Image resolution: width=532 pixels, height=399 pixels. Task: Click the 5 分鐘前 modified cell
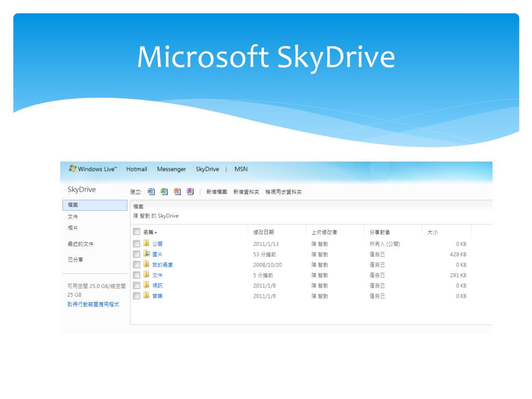pyautogui.click(x=263, y=275)
